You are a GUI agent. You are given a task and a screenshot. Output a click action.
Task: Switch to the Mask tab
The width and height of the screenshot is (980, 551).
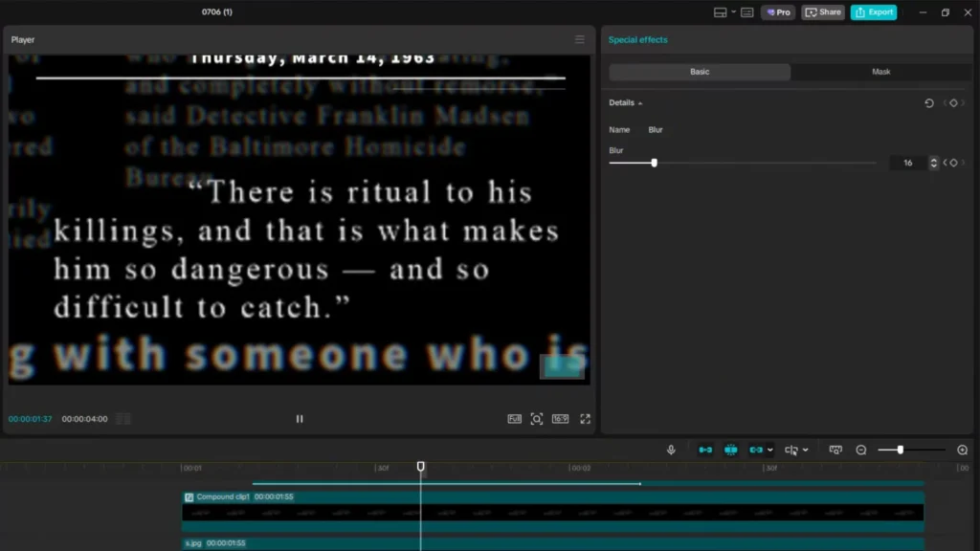point(880,72)
